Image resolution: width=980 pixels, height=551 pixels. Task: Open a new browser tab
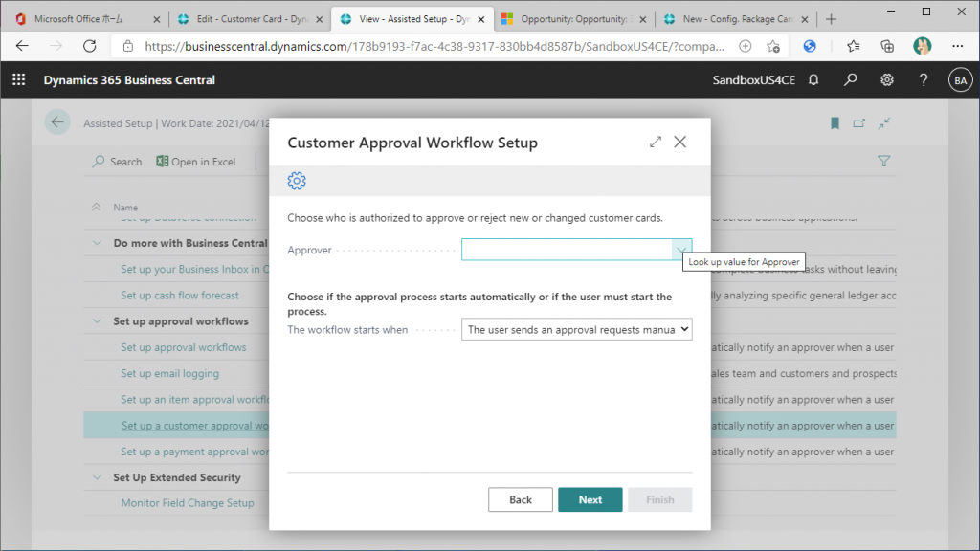831,19
